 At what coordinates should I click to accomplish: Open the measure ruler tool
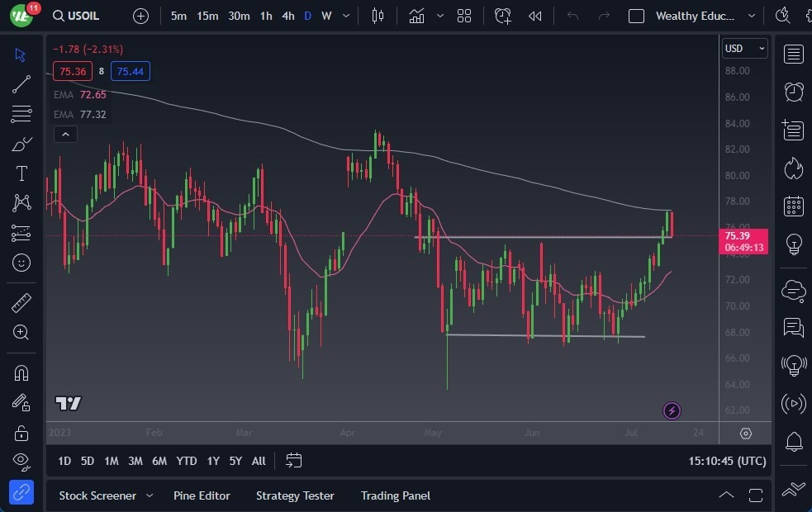pos(21,303)
